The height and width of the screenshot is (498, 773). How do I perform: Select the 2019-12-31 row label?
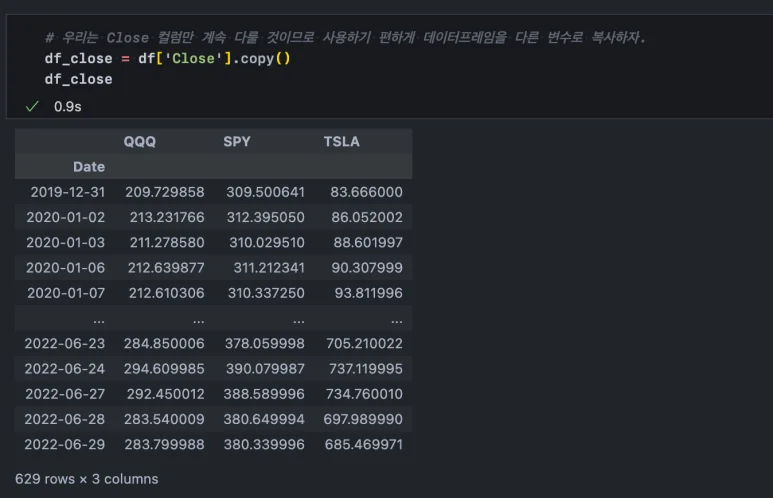coord(60,192)
